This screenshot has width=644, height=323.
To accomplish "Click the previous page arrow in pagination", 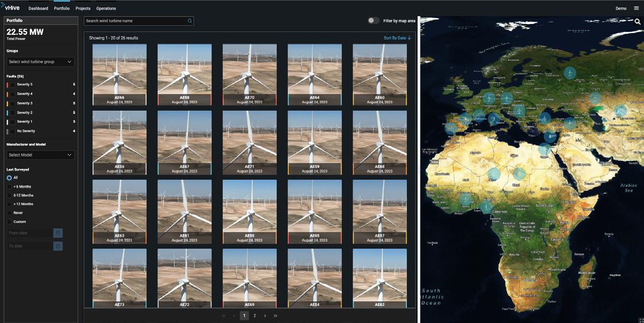I will [234, 316].
